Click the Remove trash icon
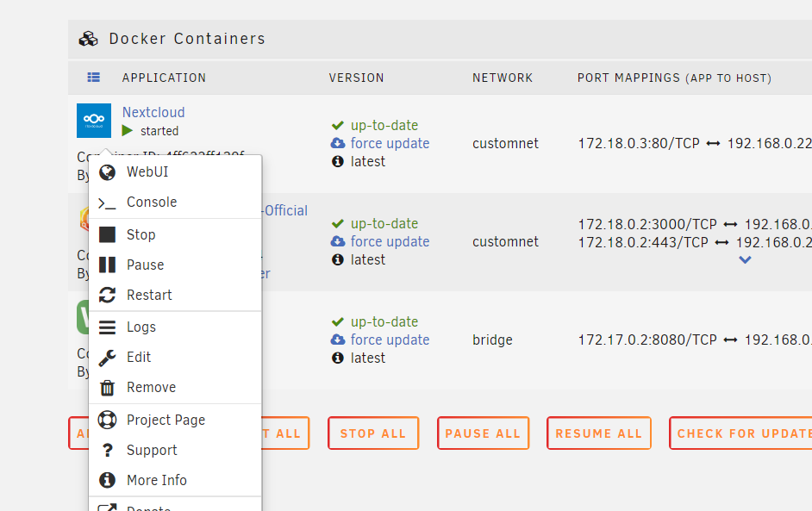The height and width of the screenshot is (511, 812). point(107,387)
